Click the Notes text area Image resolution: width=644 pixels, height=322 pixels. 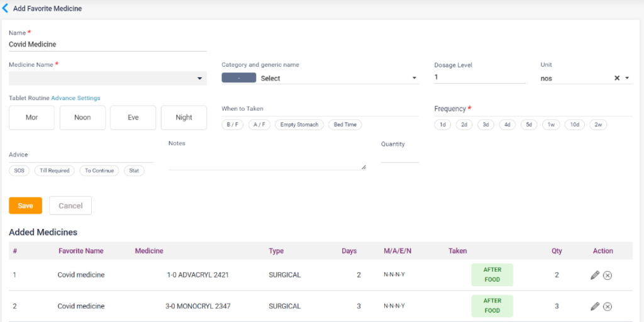click(267, 161)
